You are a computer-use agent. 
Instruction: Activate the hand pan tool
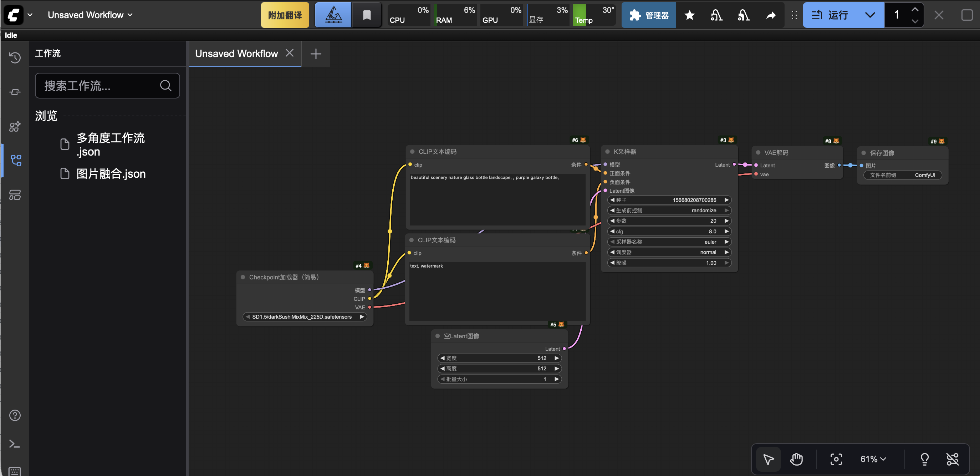[x=796, y=459]
